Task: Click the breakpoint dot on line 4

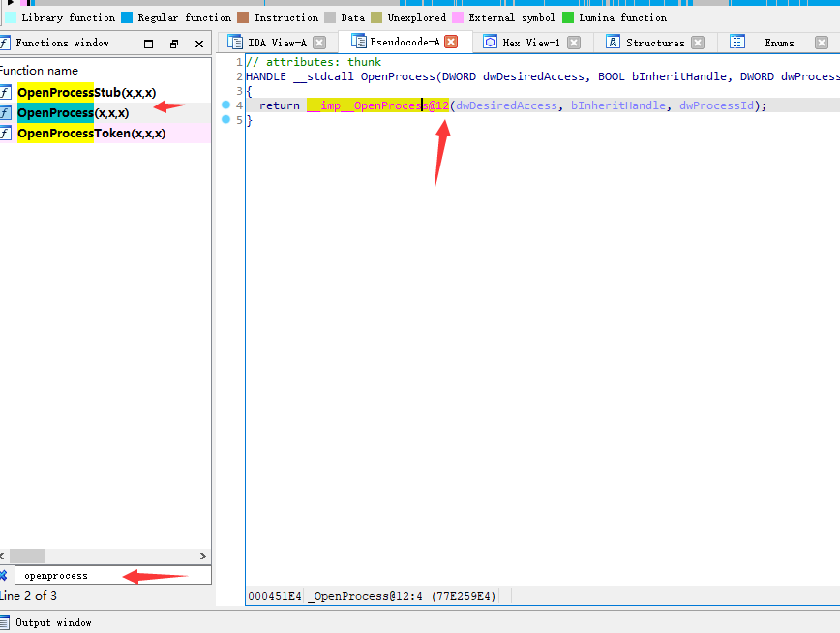Action: (x=225, y=105)
